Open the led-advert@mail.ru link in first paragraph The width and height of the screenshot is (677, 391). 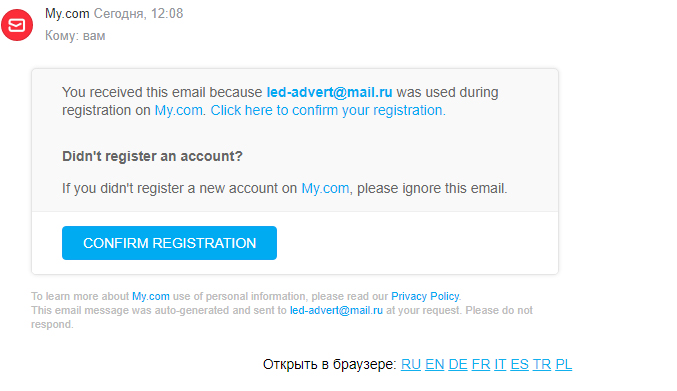[329, 92]
